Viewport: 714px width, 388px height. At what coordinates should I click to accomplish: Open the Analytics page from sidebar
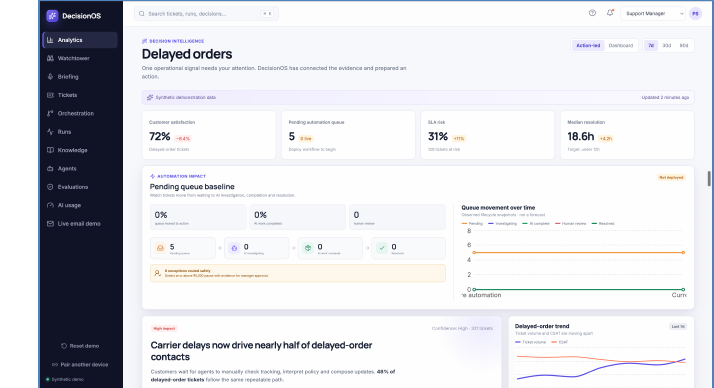coord(80,40)
